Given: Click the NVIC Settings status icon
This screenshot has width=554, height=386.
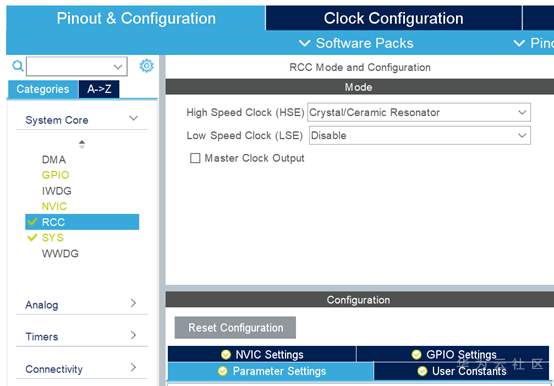Looking at the screenshot, I should point(225,354).
